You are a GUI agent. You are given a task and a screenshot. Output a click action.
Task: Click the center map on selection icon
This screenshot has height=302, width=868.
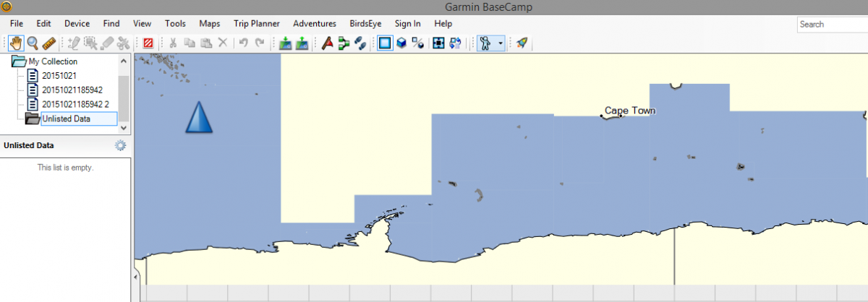click(438, 43)
